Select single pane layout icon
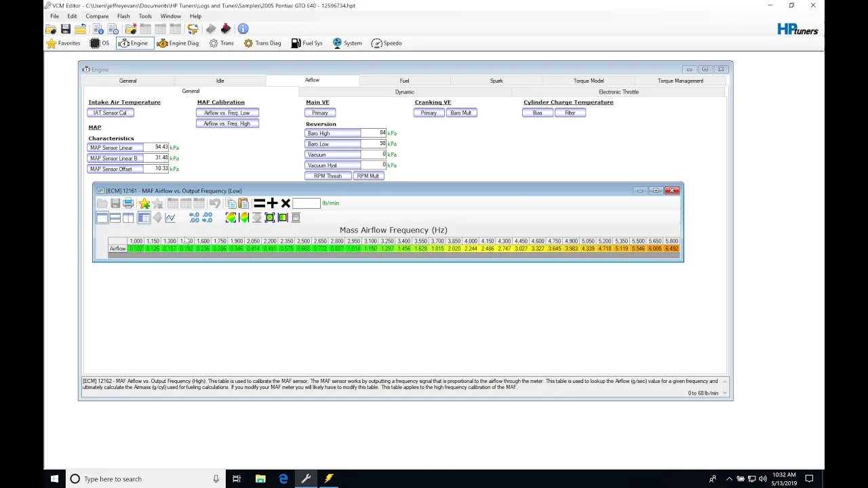868x488 pixels. click(102, 218)
